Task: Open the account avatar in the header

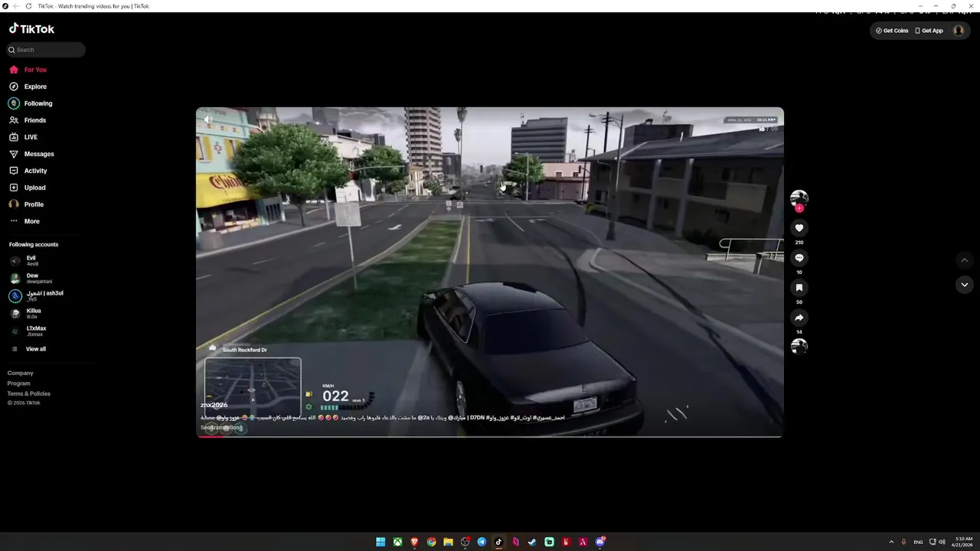Action: point(959,31)
